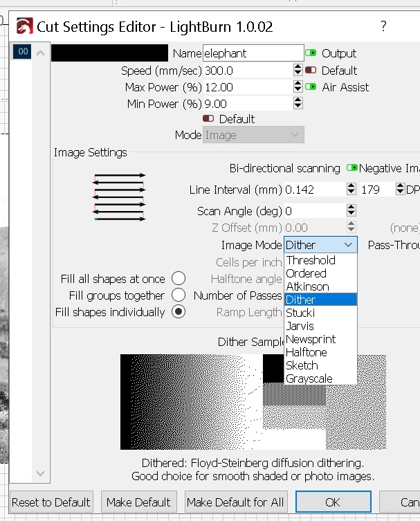The height and width of the screenshot is (521, 420).
Task: Select Fill groups together radio button
Action: [x=179, y=295]
